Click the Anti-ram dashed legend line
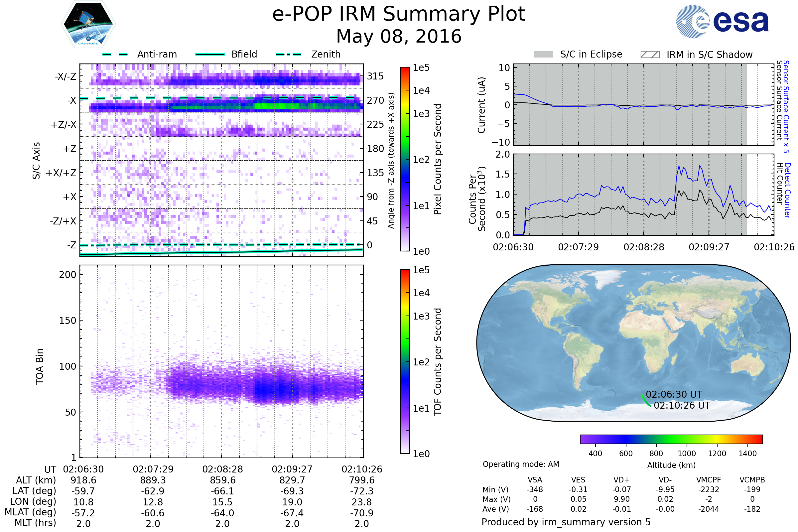The width and height of the screenshot is (798, 532). (115, 54)
